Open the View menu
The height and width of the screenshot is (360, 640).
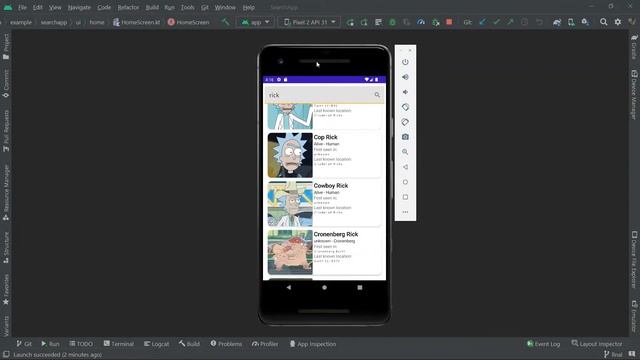click(55, 7)
